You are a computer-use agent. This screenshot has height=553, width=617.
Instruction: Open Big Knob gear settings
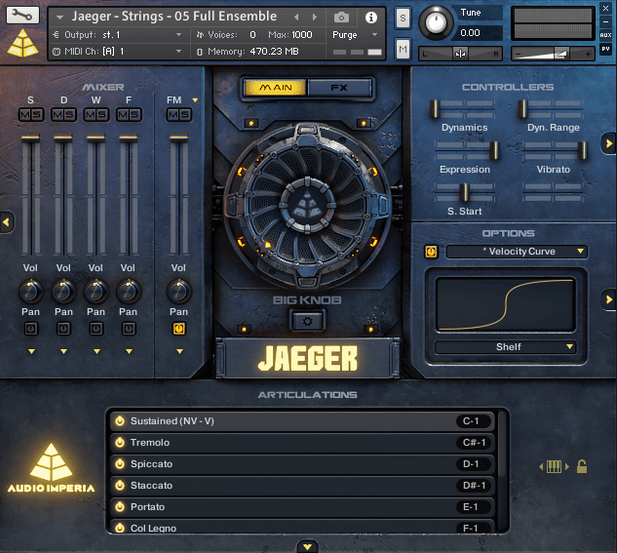coord(307,322)
